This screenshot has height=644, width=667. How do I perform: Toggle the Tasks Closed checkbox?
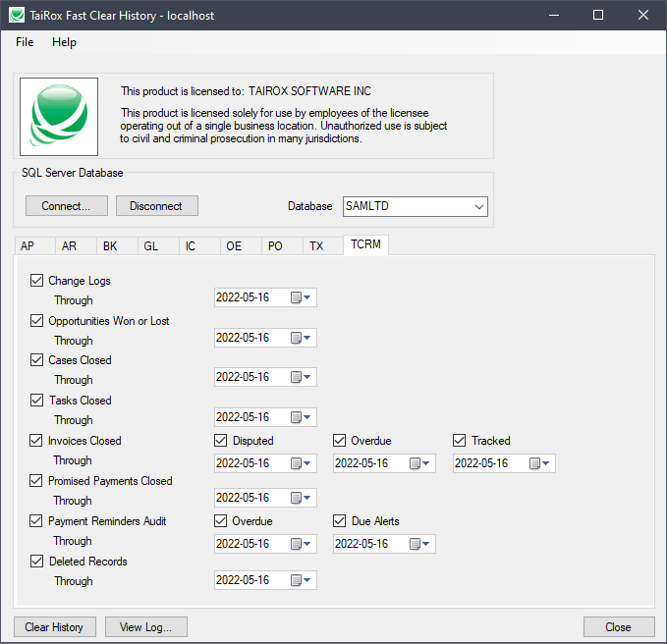point(36,400)
